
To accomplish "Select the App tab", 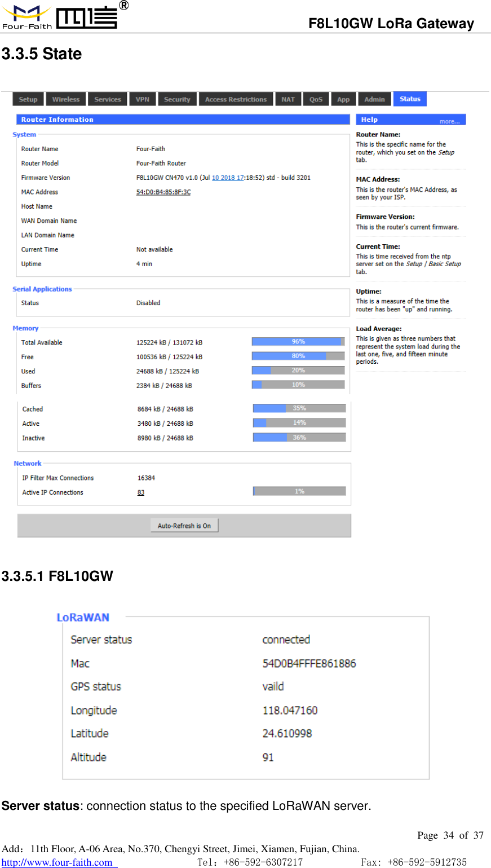I will (x=343, y=99).
